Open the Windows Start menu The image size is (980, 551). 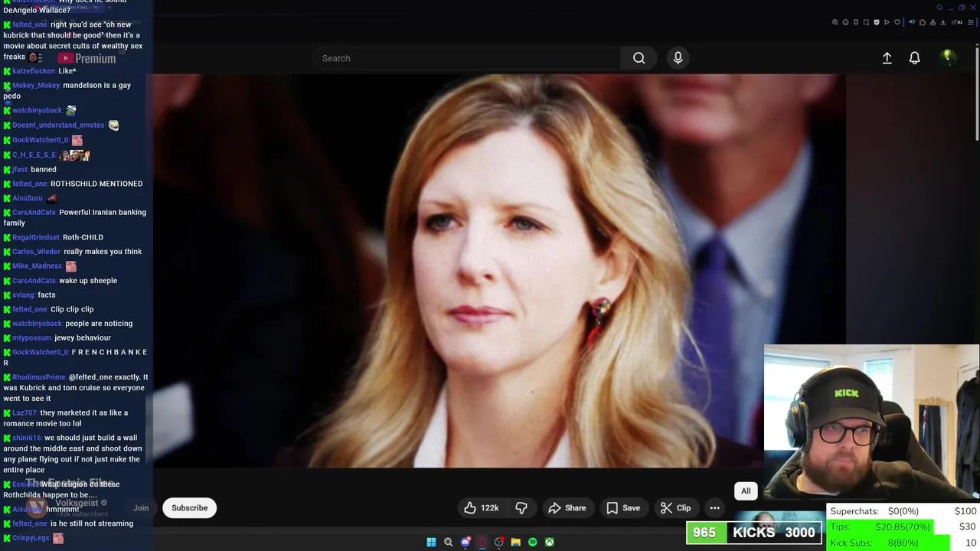coord(431,542)
